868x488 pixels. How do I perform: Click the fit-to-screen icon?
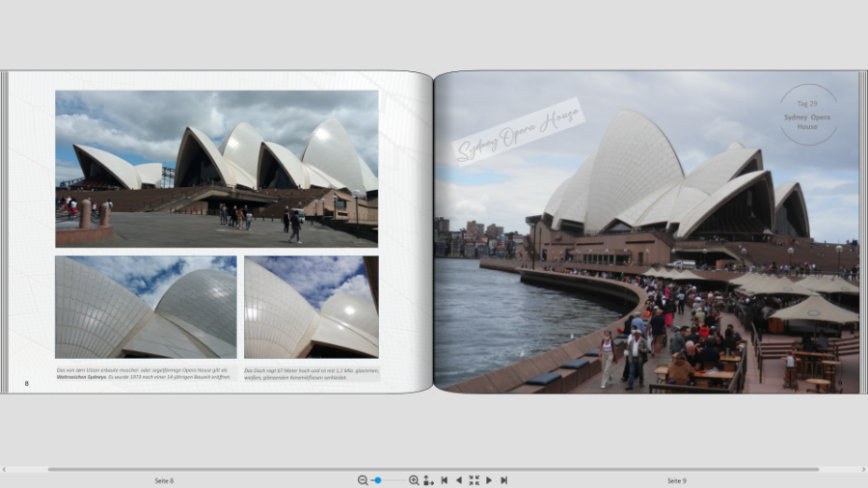pyautogui.click(x=474, y=480)
